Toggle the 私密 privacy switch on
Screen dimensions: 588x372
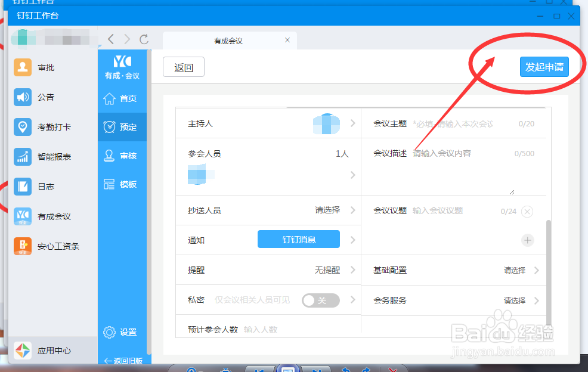[x=320, y=300]
